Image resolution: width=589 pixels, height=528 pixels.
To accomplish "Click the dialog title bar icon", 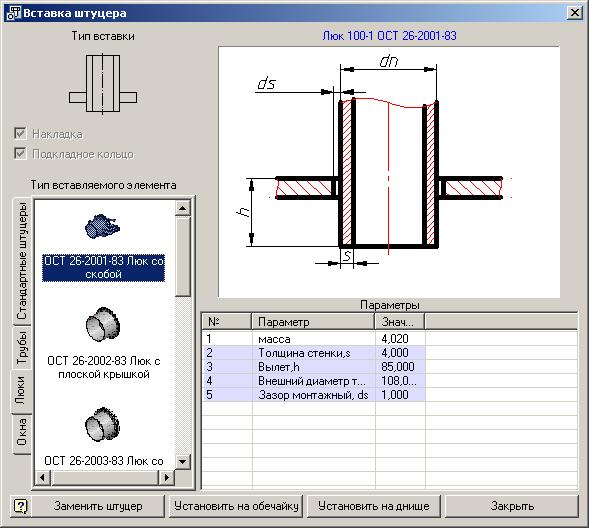I will pyautogui.click(x=14, y=12).
